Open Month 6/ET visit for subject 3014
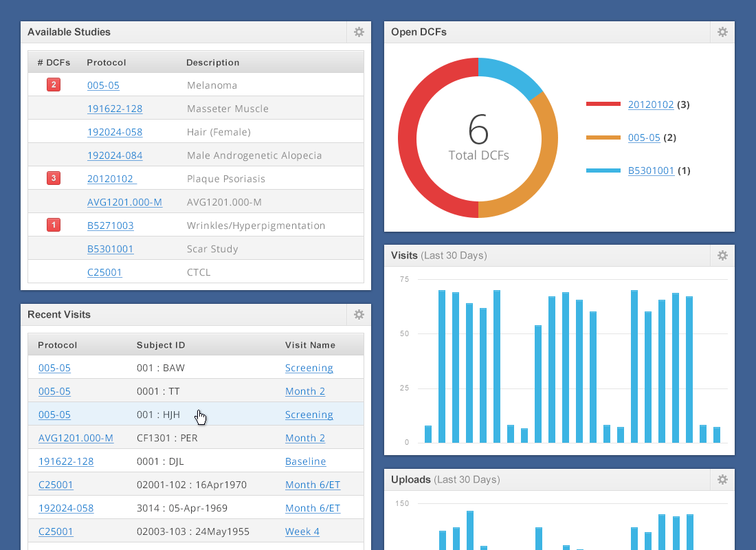Screen dimensions: 756x550 click(313, 509)
